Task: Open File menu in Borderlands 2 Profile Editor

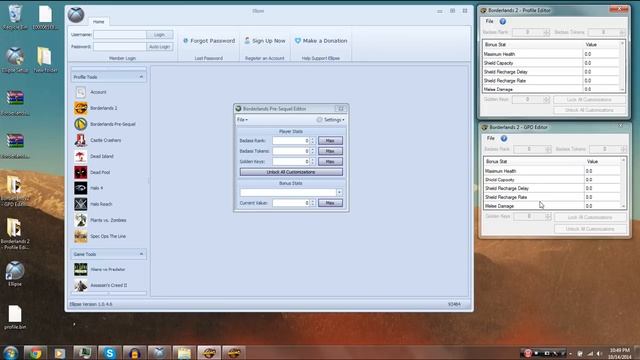Action: (x=489, y=21)
